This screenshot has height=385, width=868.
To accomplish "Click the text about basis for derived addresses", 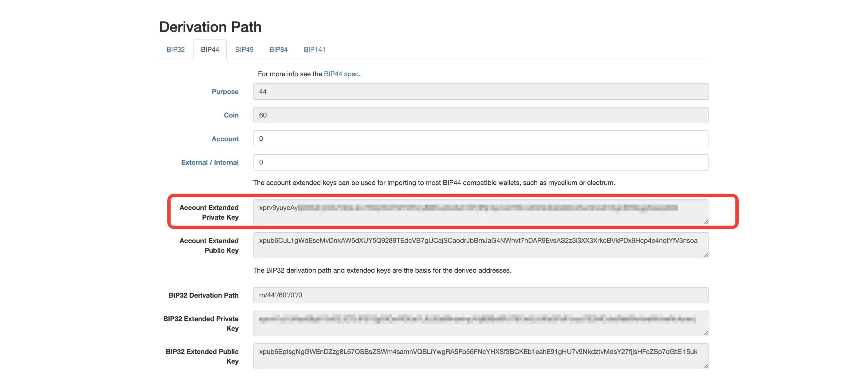I will pyautogui.click(x=382, y=271).
